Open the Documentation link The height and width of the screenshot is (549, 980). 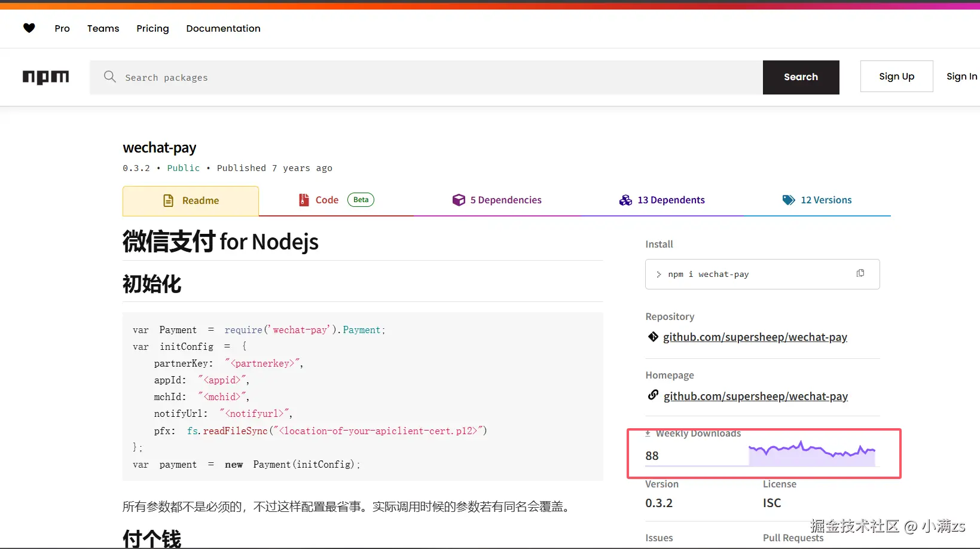click(224, 28)
